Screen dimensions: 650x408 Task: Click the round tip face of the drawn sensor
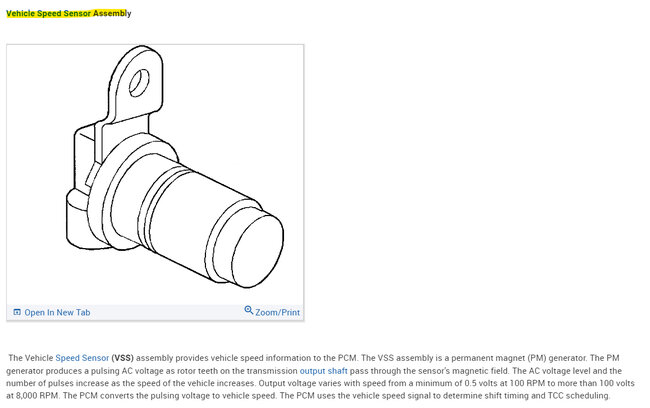[x=258, y=251]
